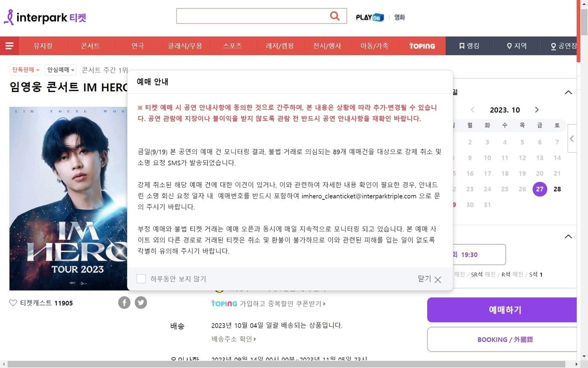This screenshot has width=588, height=368.
Task: Switch to the 콘서트 category tab
Action: [x=90, y=46]
